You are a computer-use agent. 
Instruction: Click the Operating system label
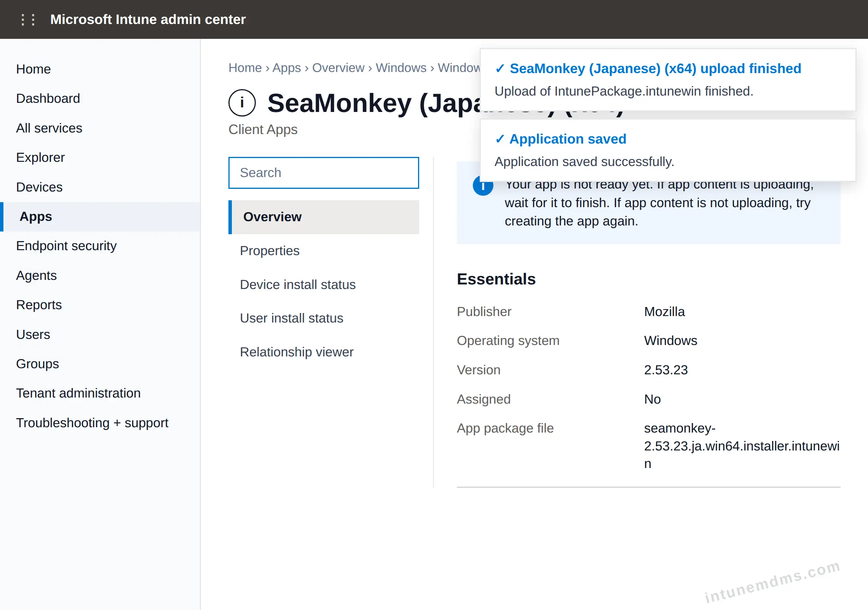click(508, 340)
